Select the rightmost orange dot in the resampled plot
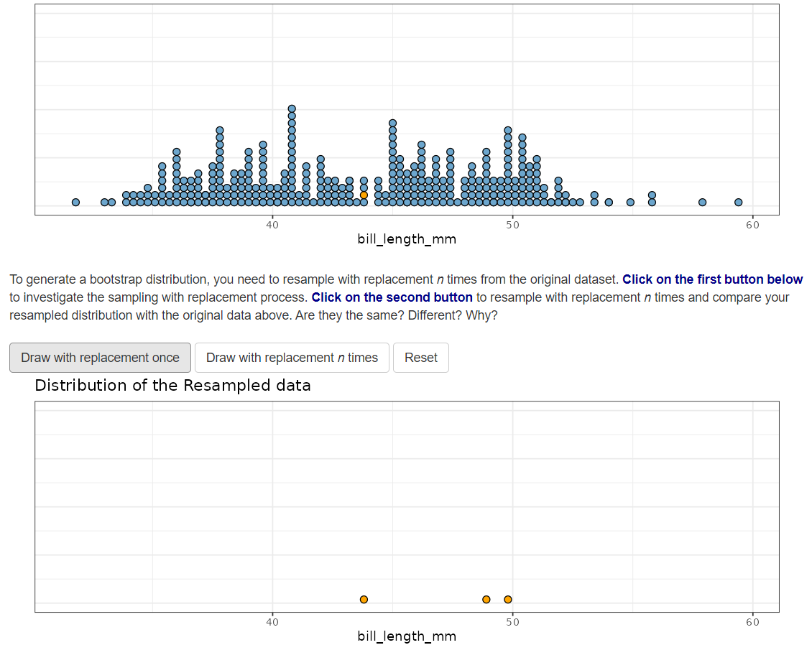Image resolution: width=812 pixels, height=645 pixels. click(x=508, y=599)
